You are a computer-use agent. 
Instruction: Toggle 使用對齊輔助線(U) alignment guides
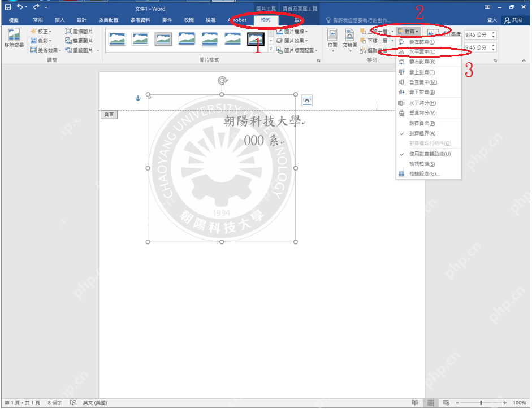(429, 154)
